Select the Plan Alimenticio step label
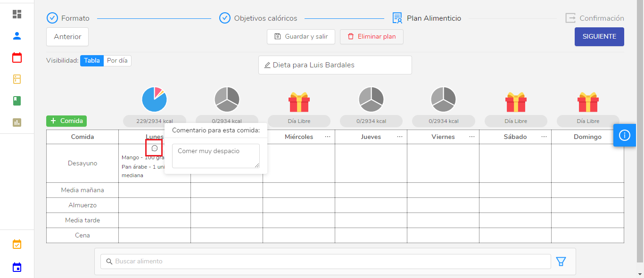Screen dimensions: 644x278 tap(434, 18)
